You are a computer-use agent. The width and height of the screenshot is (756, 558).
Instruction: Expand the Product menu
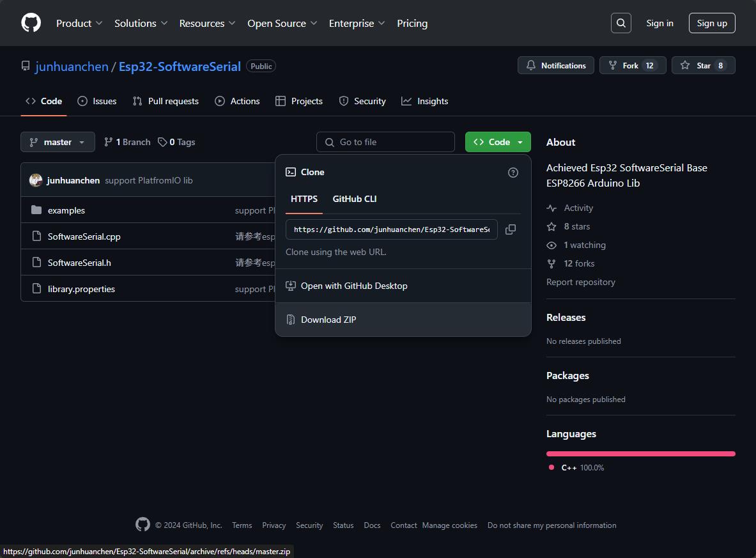point(79,23)
